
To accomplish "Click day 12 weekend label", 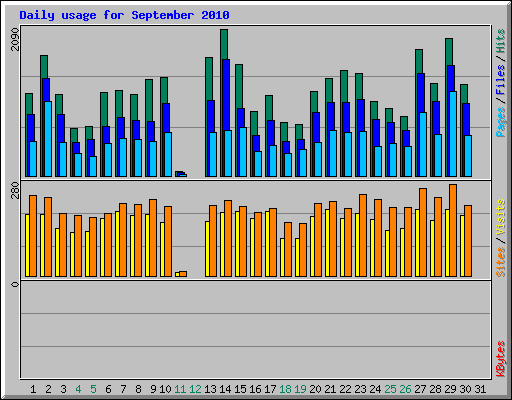I will [195, 389].
